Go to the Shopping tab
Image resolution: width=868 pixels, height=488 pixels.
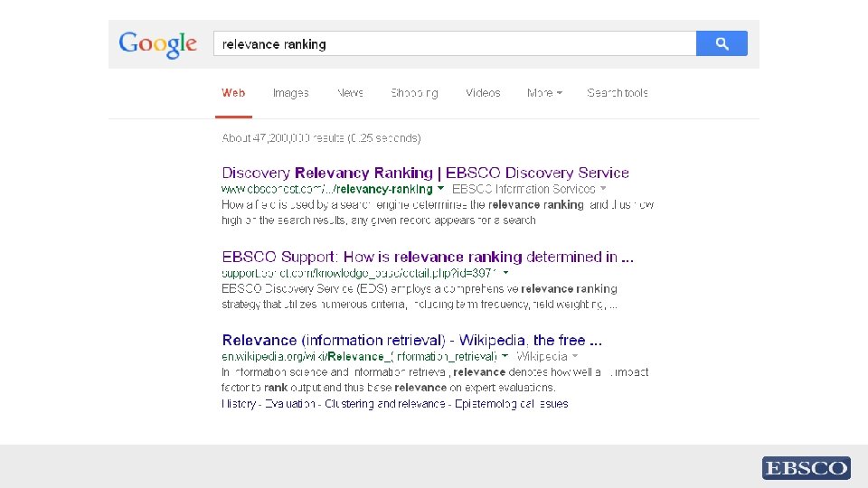pyautogui.click(x=415, y=93)
